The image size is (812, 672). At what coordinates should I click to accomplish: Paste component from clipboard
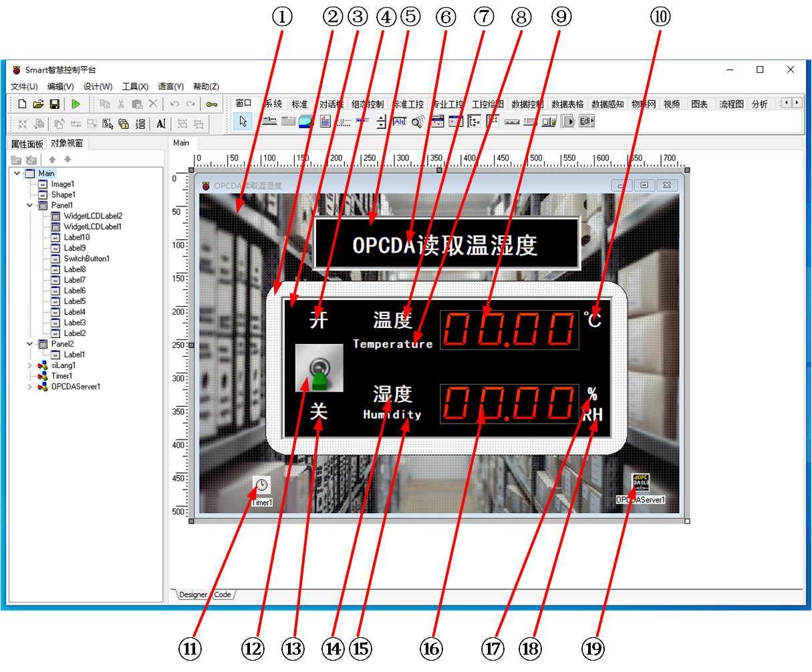coord(137,104)
